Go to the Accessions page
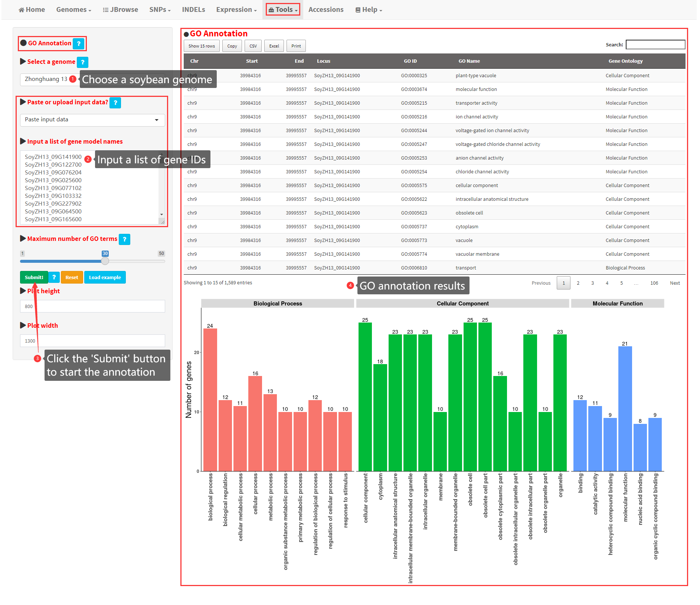 [326, 10]
